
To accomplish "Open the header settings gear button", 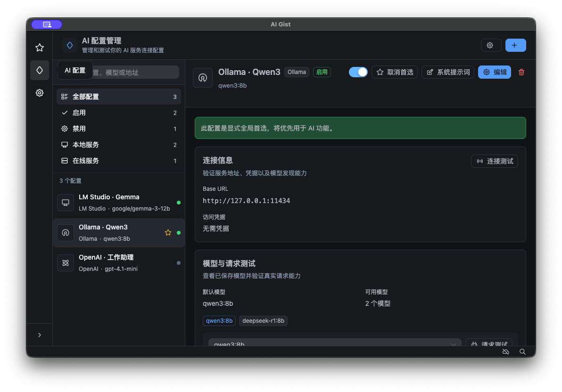I will tap(491, 45).
